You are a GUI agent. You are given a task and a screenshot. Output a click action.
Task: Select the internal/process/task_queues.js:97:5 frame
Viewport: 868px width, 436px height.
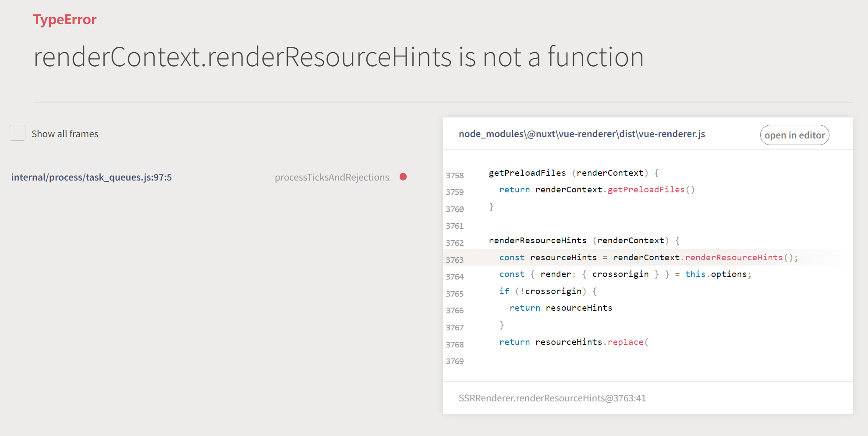pos(92,177)
